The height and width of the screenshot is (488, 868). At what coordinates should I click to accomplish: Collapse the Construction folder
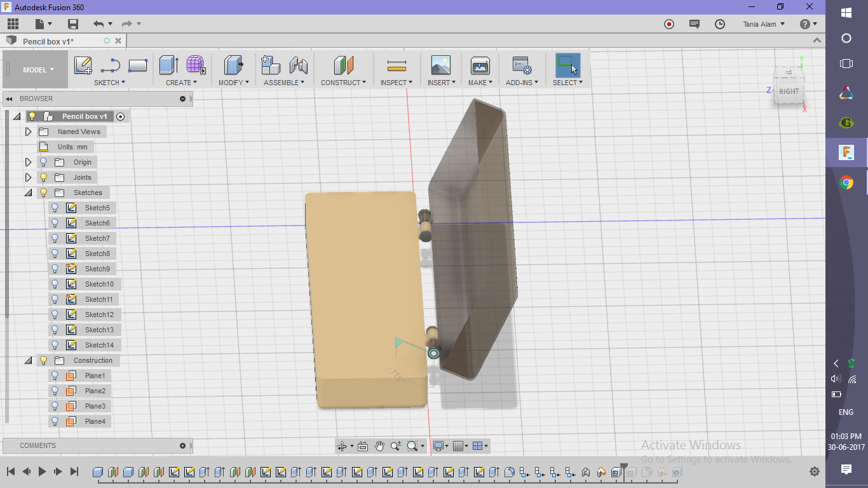28,360
